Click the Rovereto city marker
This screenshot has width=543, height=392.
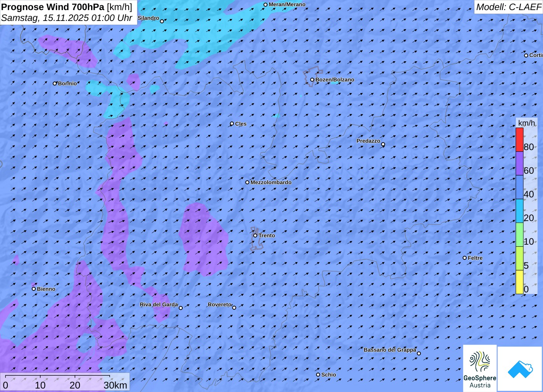[234, 307]
